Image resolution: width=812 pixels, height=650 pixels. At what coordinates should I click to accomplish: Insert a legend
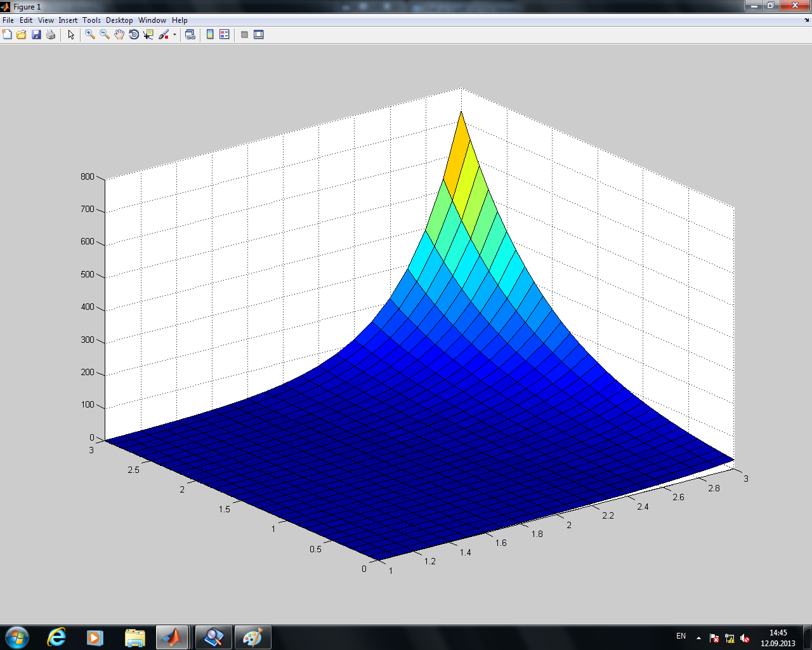click(225, 34)
